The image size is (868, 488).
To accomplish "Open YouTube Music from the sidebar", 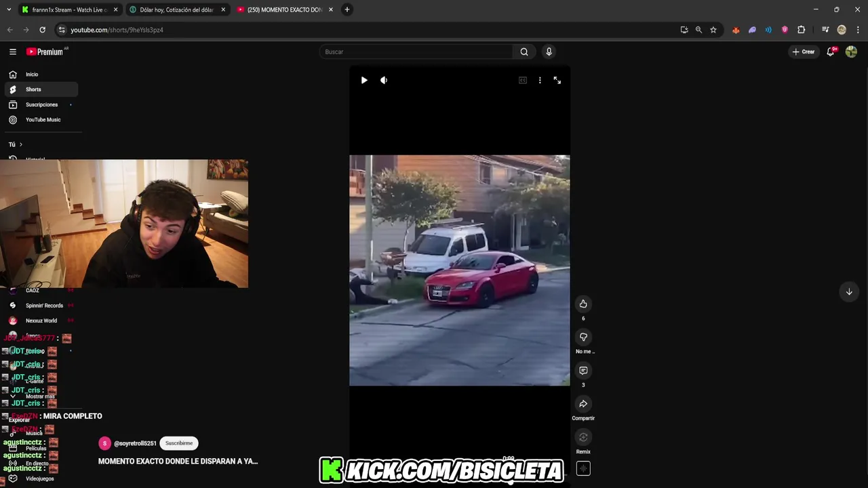I will [x=41, y=119].
